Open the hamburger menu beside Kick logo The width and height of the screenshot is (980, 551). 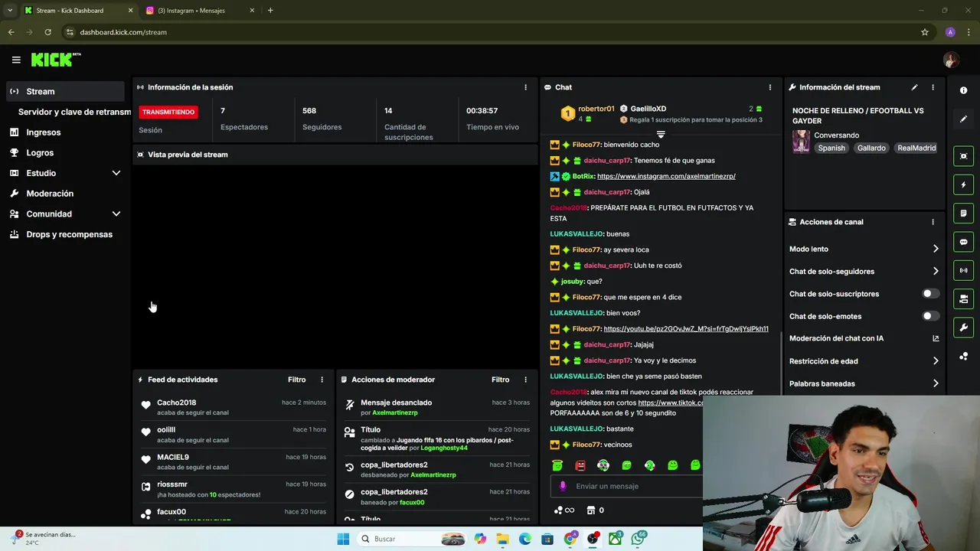pyautogui.click(x=16, y=60)
